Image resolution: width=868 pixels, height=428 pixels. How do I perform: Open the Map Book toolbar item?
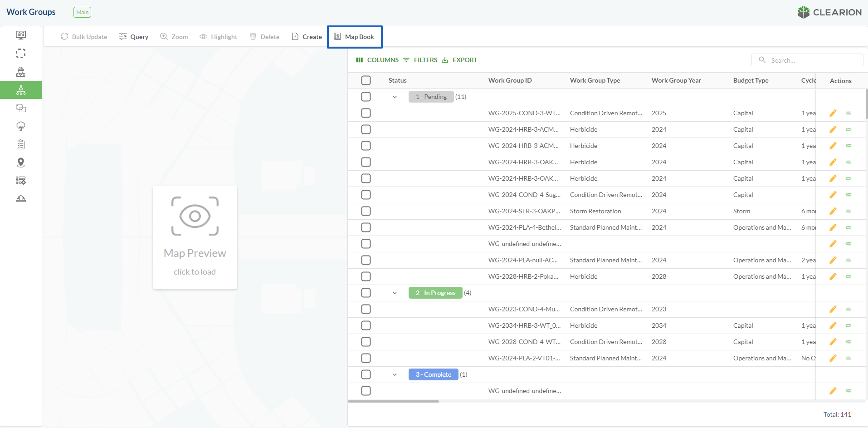(x=355, y=37)
